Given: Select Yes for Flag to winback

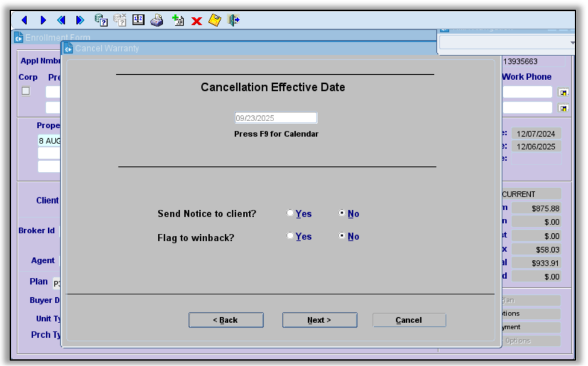Looking at the screenshot, I should (x=291, y=236).
